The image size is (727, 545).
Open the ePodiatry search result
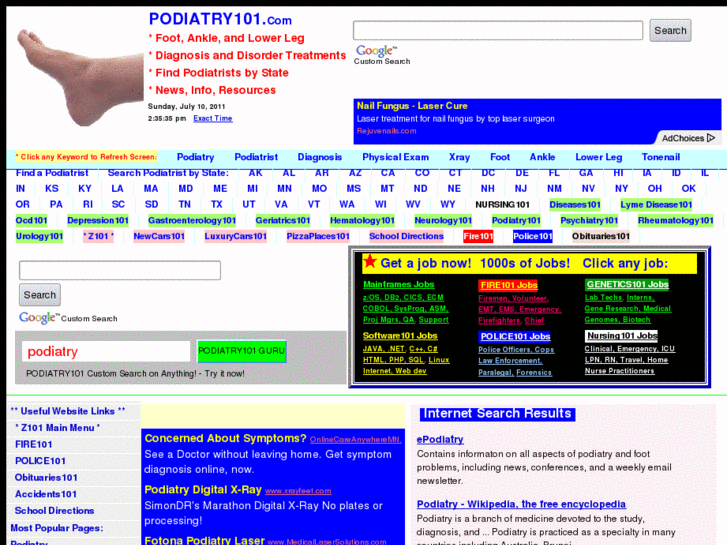point(440,439)
